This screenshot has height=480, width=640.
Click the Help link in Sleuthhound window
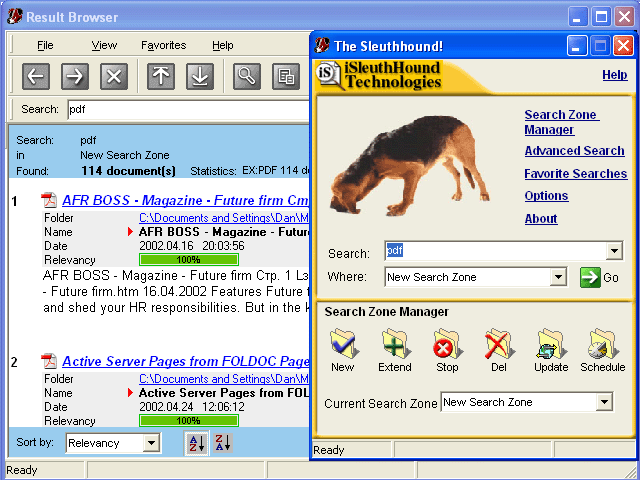point(615,75)
